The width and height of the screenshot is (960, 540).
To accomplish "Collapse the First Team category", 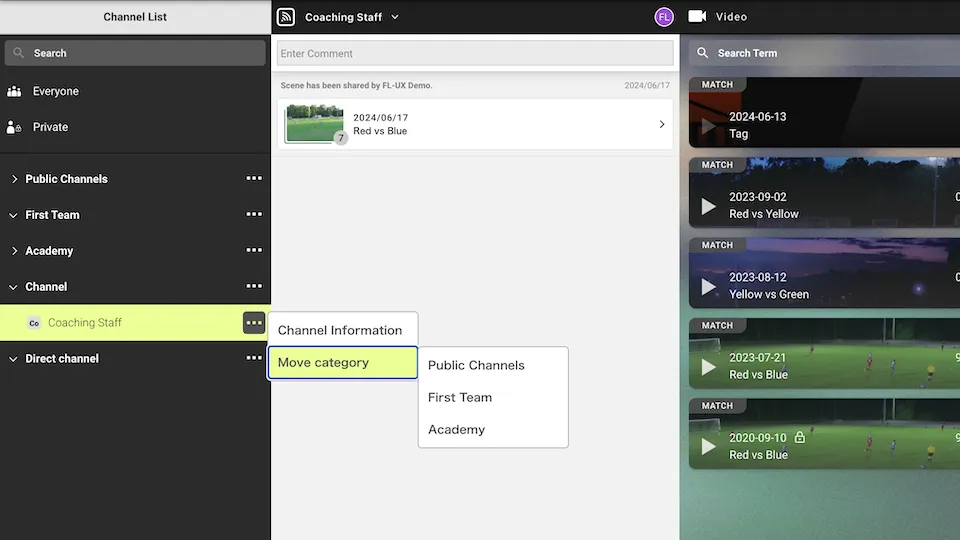I will click(x=13, y=216).
